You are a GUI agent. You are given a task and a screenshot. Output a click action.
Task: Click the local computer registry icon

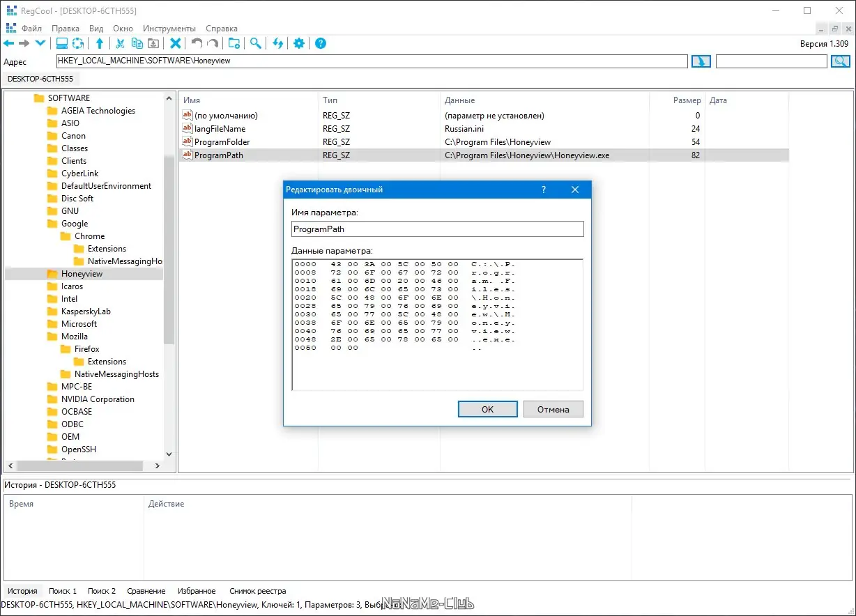coord(62,43)
